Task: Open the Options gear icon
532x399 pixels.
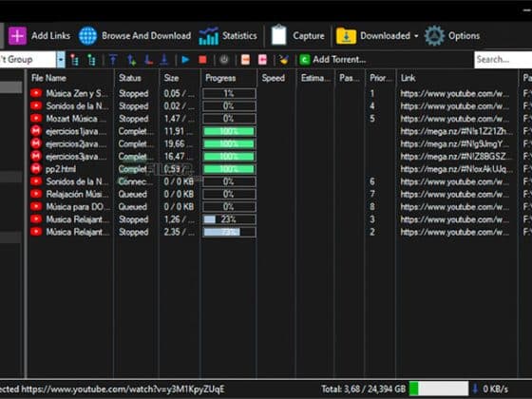Action: tap(434, 36)
